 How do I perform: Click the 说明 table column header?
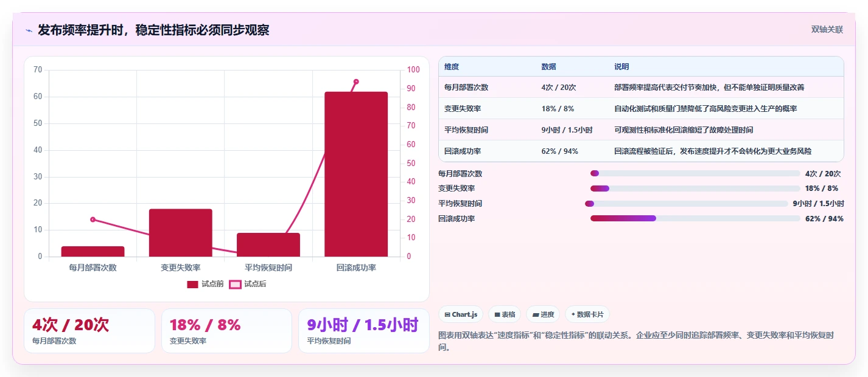(x=621, y=67)
